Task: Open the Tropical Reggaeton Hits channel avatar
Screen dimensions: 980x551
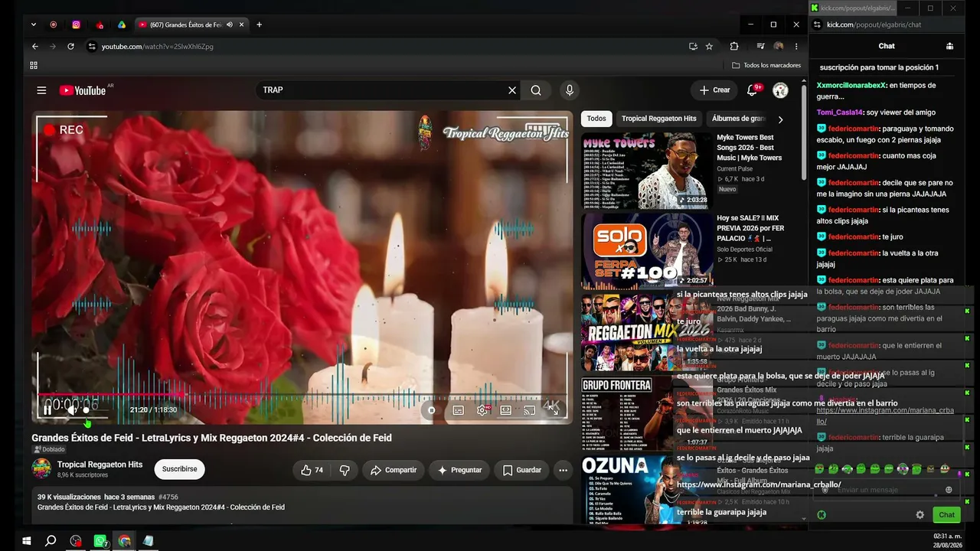Action: tap(41, 468)
